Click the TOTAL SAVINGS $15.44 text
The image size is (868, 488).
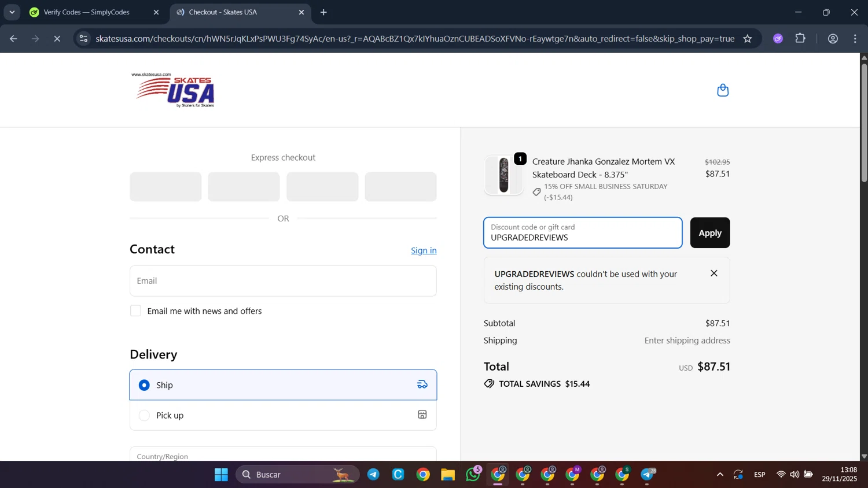click(x=545, y=384)
